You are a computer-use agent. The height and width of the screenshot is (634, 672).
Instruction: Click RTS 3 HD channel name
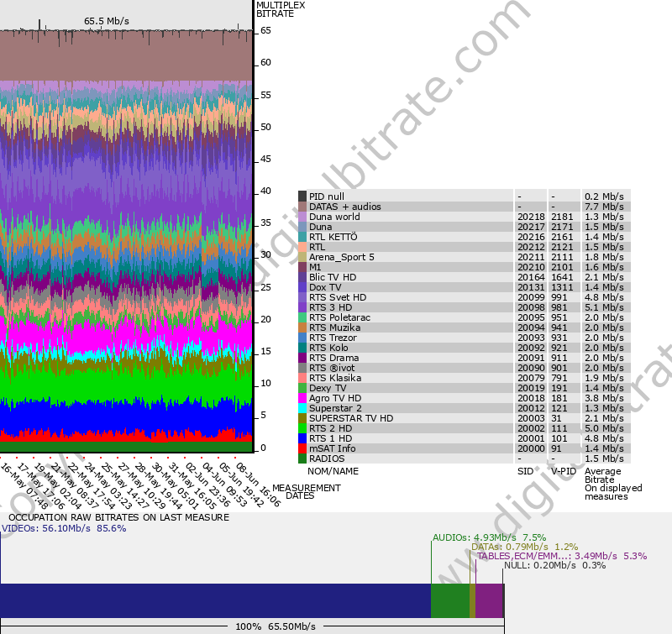[330, 307]
